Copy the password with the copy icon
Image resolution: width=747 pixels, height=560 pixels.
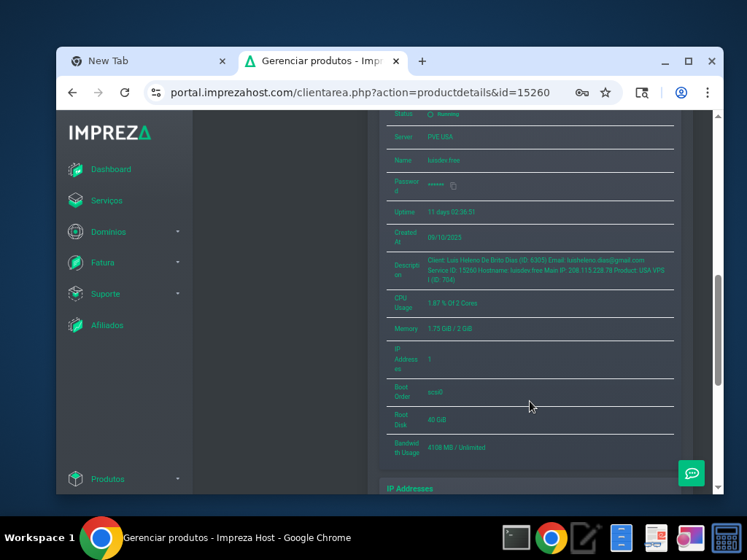[x=453, y=186]
